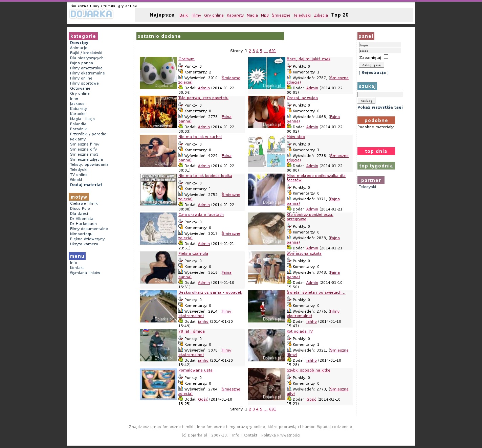Open the Wlepki category
The height and width of the screenshot is (448, 482).
point(76,180)
